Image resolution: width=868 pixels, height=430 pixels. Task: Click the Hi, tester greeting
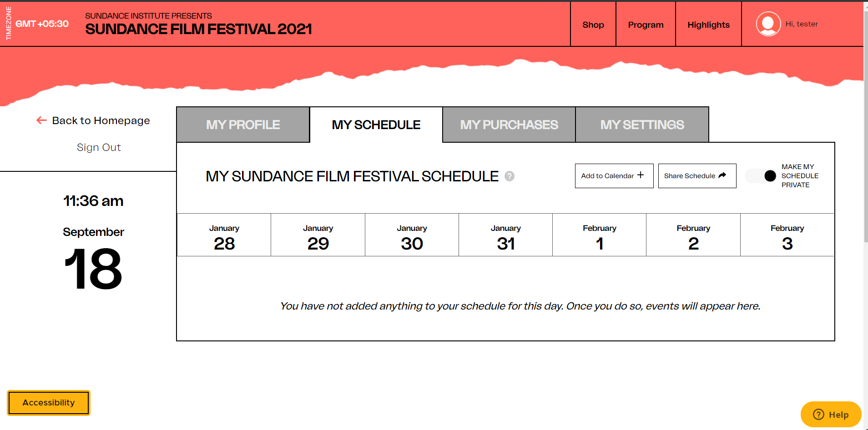click(x=802, y=24)
